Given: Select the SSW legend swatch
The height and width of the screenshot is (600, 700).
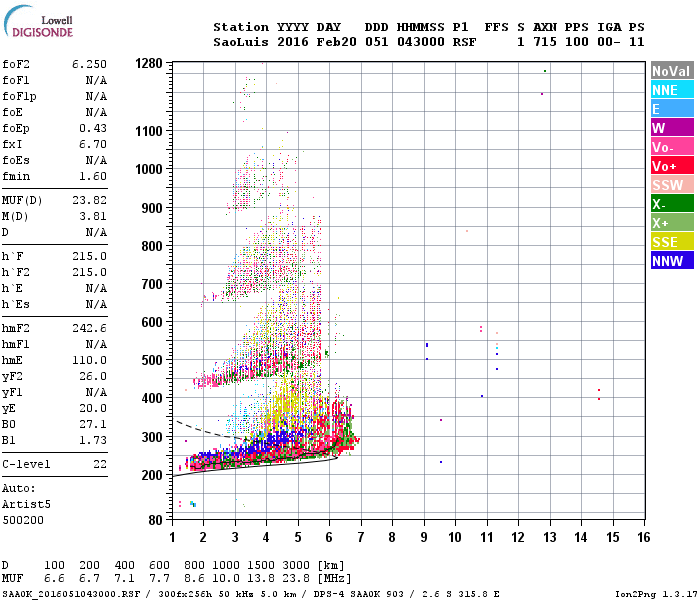Looking at the screenshot, I should [x=672, y=185].
